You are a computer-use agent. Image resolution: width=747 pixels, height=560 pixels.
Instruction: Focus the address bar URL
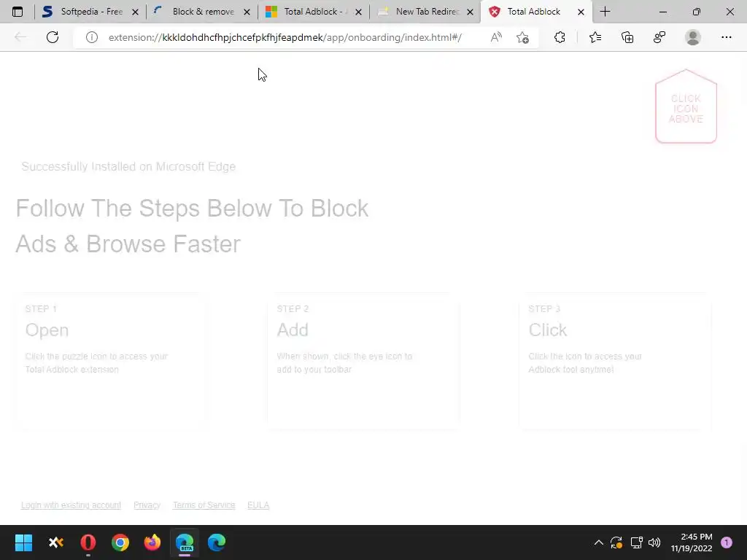click(x=285, y=37)
